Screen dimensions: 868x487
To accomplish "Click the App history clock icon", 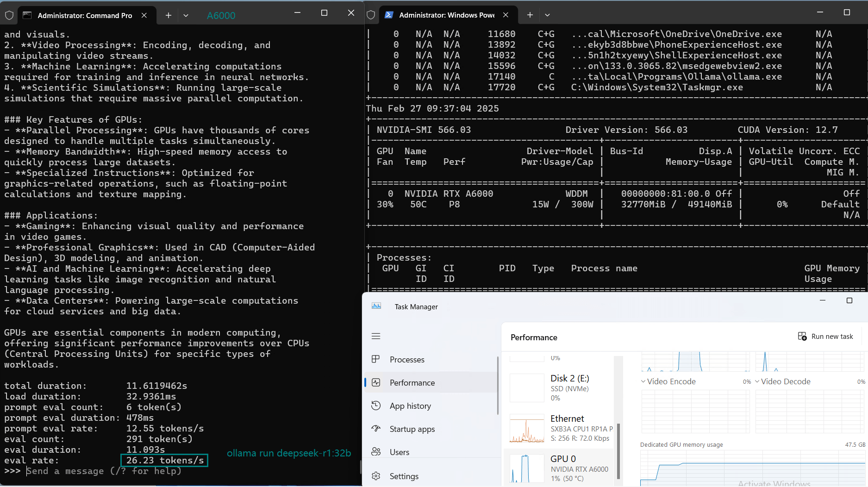I will [x=376, y=406].
